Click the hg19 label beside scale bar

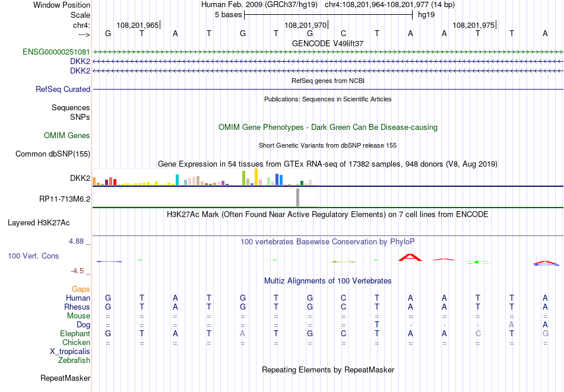click(426, 15)
